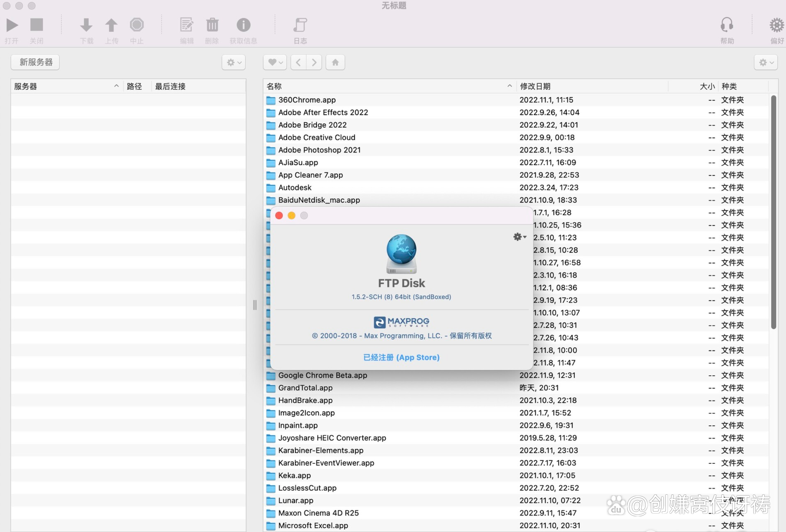Open Help (帮助) headset icon
Screen dimensions: 786x532
click(x=726, y=25)
